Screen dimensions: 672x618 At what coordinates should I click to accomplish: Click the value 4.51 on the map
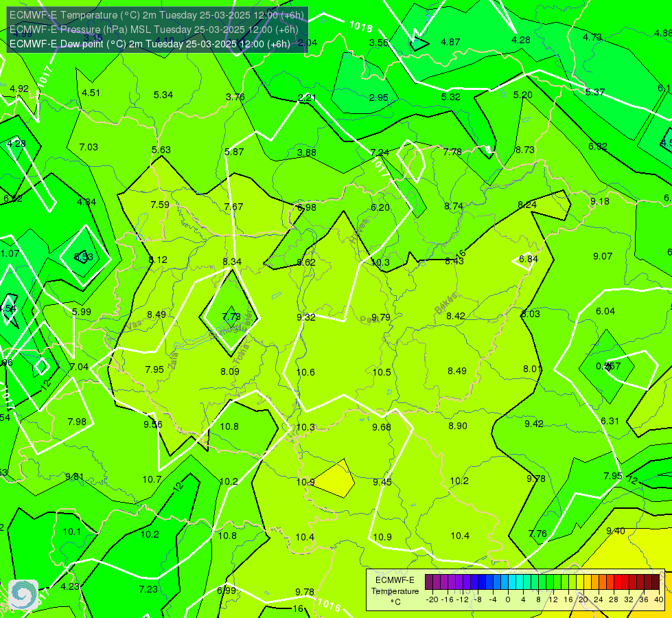(x=91, y=93)
